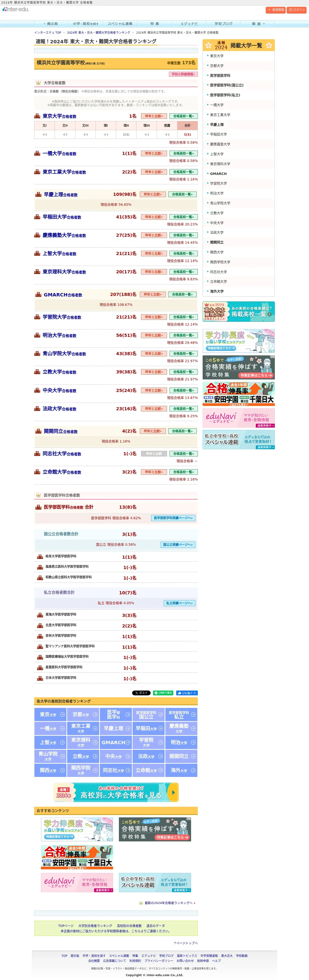
Task: Open the 特集 menu
Action: (x=154, y=24)
